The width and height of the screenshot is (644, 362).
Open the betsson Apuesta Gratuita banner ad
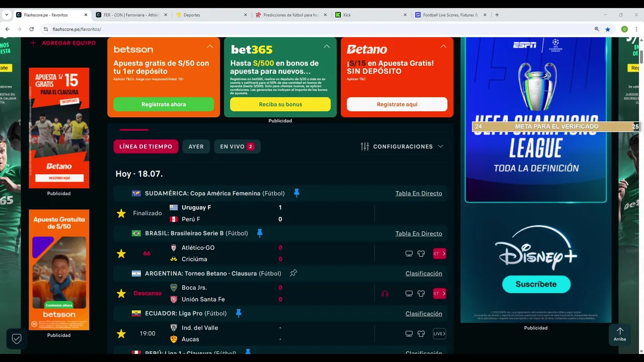click(x=59, y=270)
